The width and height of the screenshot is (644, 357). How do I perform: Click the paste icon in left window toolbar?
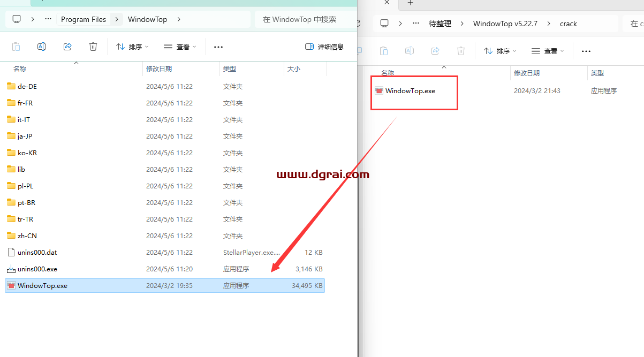pos(16,47)
